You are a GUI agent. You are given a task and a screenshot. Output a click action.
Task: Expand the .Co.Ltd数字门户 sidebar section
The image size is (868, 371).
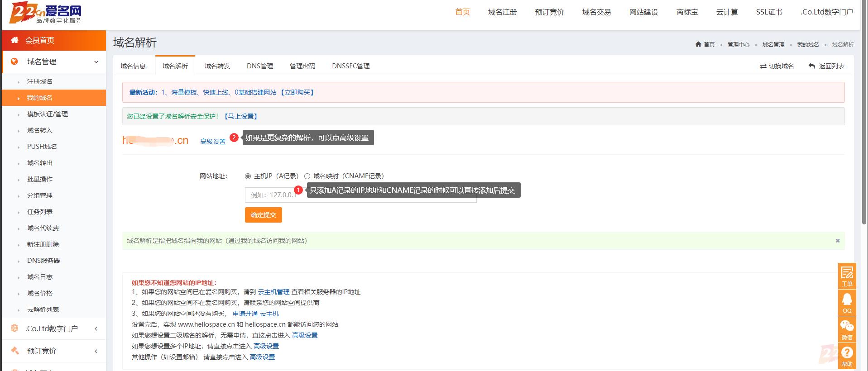96,329
